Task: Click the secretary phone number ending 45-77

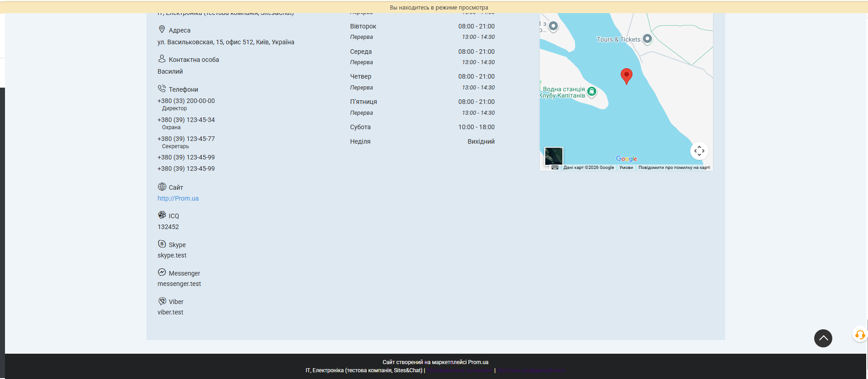Action: coord(186,139)
